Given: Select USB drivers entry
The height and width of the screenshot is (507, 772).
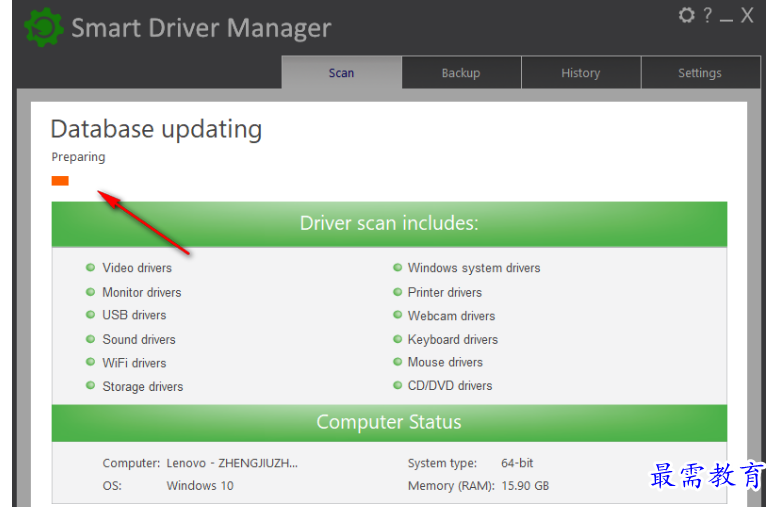Looking at the screenshot, I should coord(134,315).
